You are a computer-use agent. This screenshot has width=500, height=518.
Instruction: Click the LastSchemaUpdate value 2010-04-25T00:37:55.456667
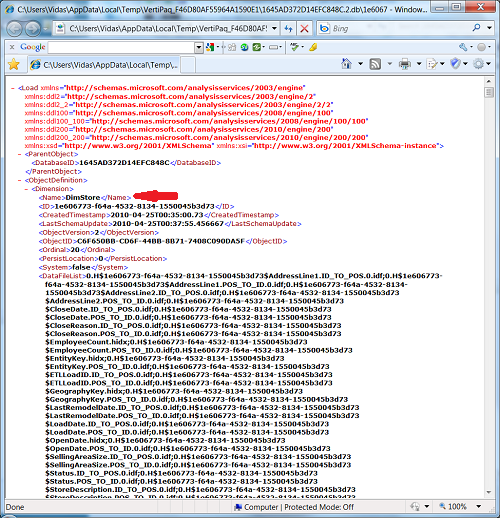[x=168, y=224]
